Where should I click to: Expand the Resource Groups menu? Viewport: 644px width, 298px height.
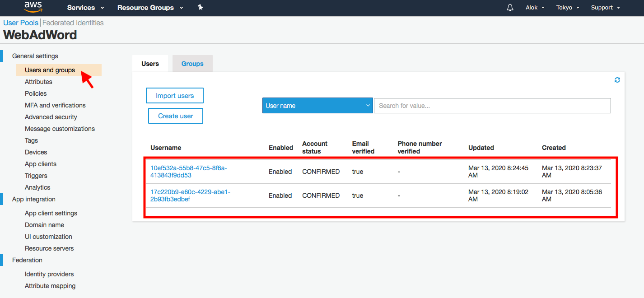coord(150,8)
